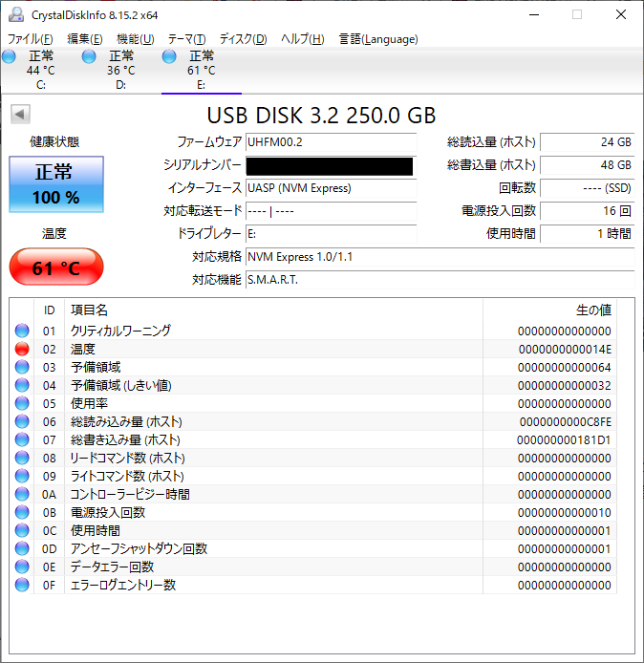The width and height of the screenshot is (644, 663).
Task: Click status orb for 0E データエラー回数
Action: point(22,567)
